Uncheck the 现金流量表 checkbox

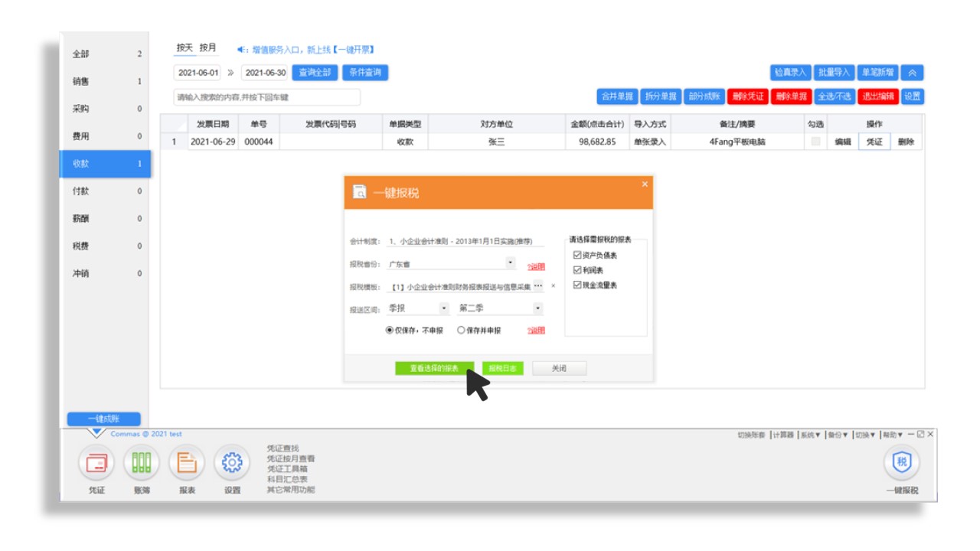578,285
